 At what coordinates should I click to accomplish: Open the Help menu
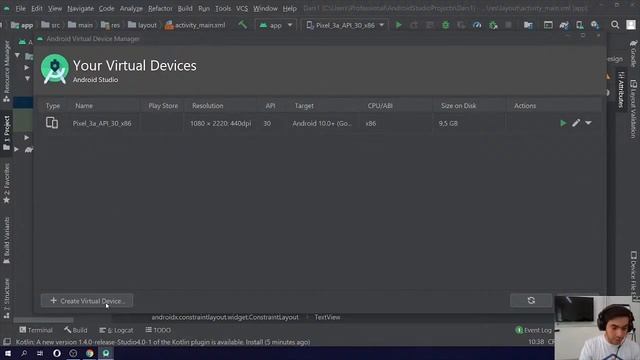point(289,8)
